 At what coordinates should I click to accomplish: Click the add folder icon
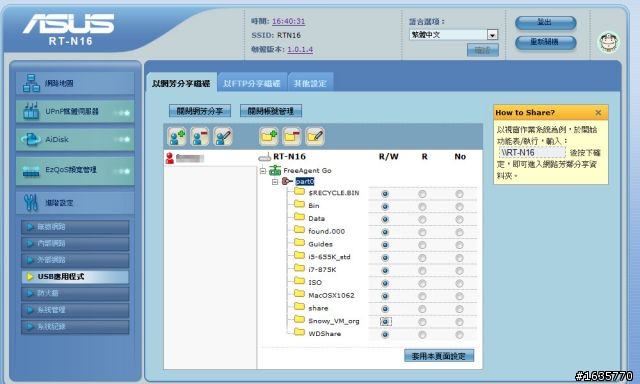[x=269, y=137]
